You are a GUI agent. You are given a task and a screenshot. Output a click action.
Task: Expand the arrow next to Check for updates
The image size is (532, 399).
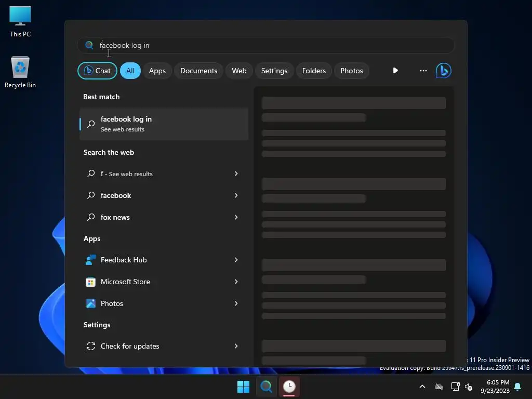point(236,346)
